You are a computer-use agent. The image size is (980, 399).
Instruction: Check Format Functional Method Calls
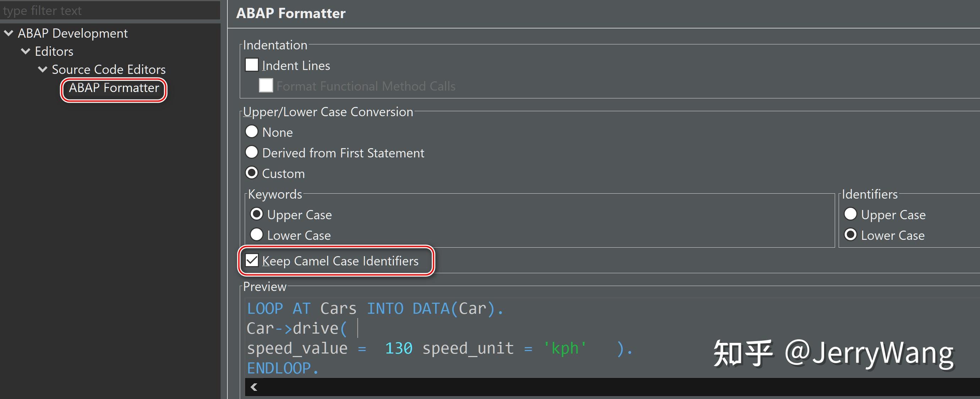coord(266,86)
